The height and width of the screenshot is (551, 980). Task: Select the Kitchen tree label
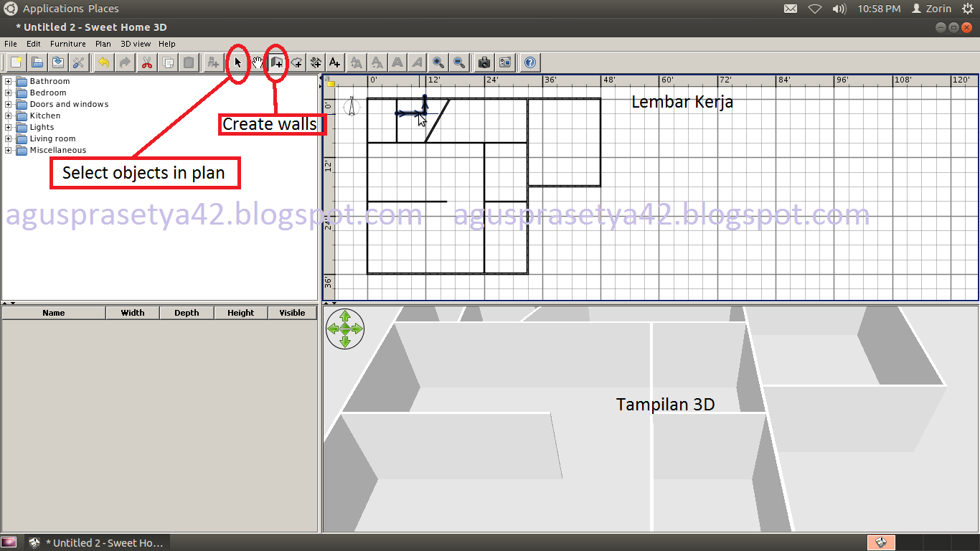45,116
